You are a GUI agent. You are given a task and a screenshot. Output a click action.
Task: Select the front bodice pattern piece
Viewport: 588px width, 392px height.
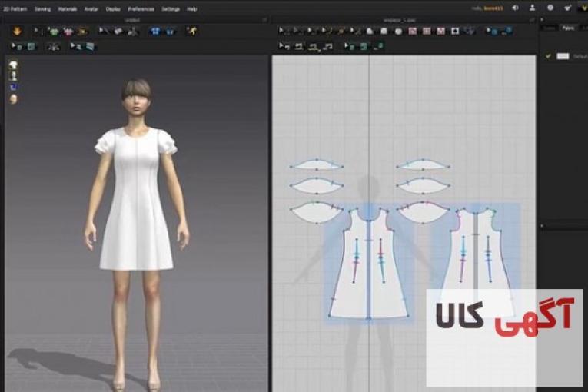pyautogui.click(x=369, y=265)
